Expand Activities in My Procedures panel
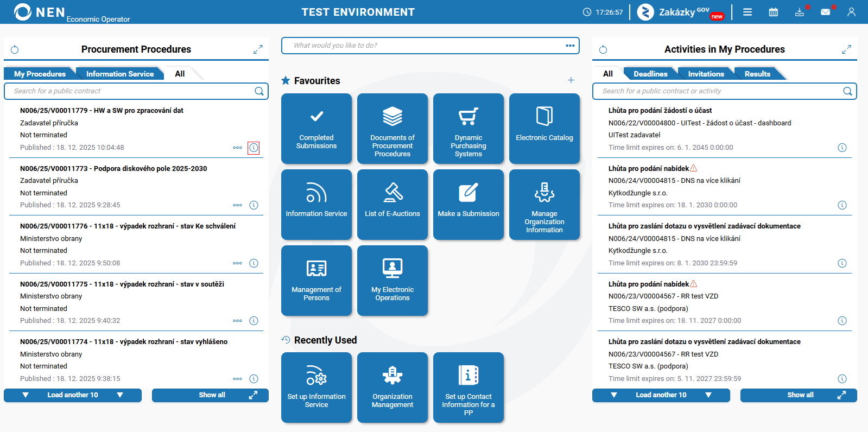The image size is (868, 432). [846, 49]
